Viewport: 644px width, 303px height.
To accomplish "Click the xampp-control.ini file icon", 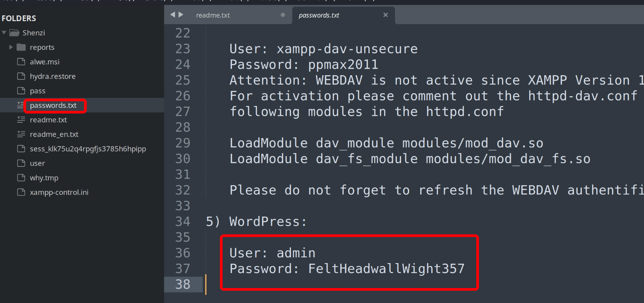I will point(21,192).
